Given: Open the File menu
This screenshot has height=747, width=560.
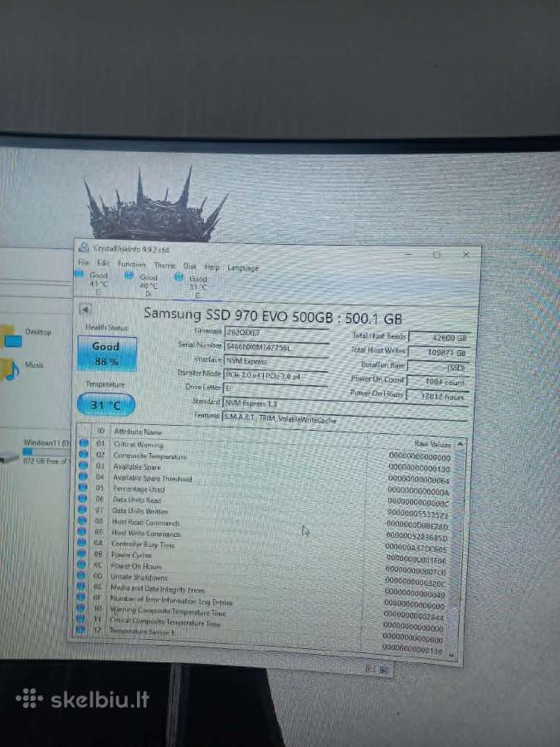Looking at the screenshot, I should pyautogui.click(x=84, y=262).
